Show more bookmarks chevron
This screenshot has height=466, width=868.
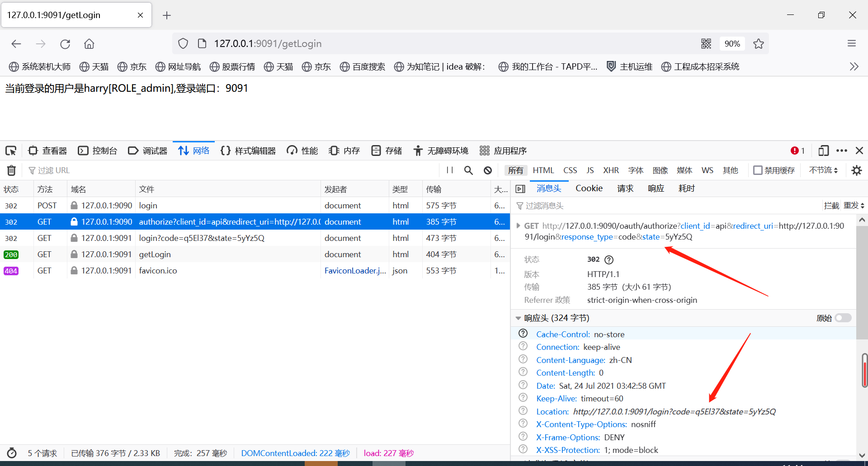(854, 66)
